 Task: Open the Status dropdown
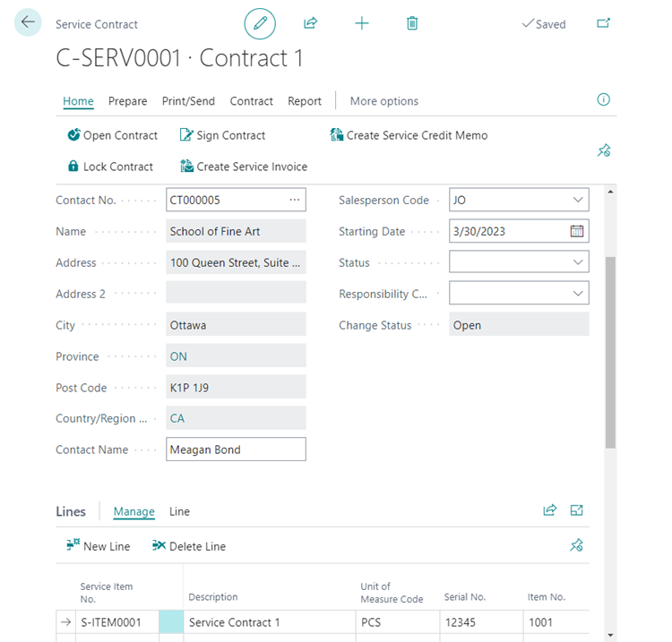click(577, 262)
